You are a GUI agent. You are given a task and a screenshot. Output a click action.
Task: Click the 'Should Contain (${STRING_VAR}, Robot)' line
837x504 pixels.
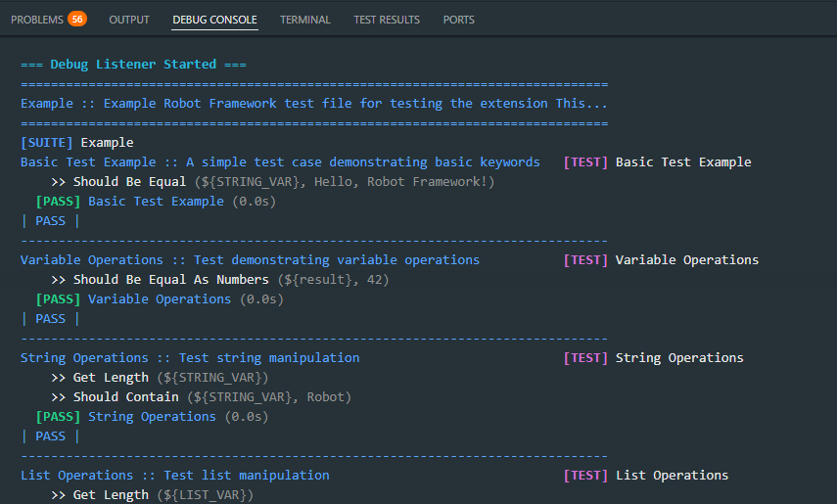(202, 397)
